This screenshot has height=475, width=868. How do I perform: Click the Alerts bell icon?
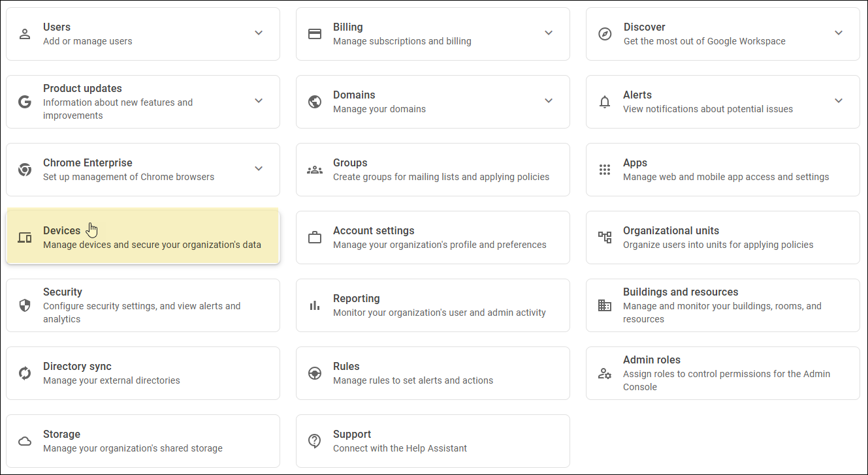(605, 102)
